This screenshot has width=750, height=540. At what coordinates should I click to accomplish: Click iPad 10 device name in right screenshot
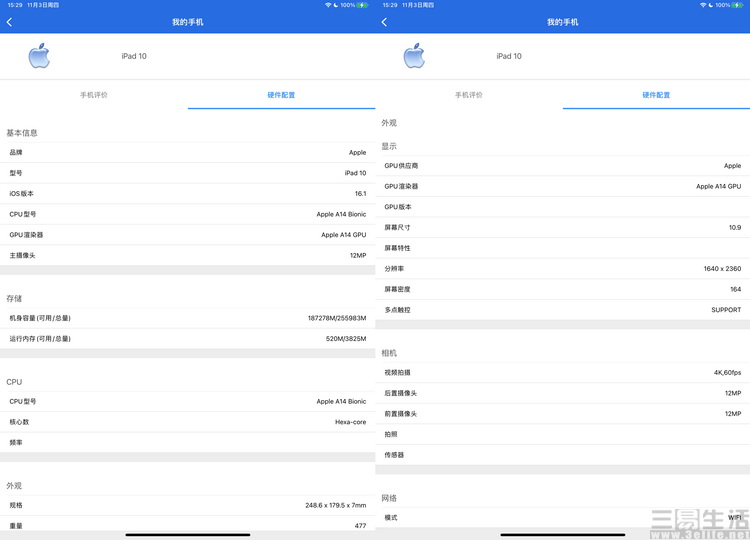pos(509,56)
